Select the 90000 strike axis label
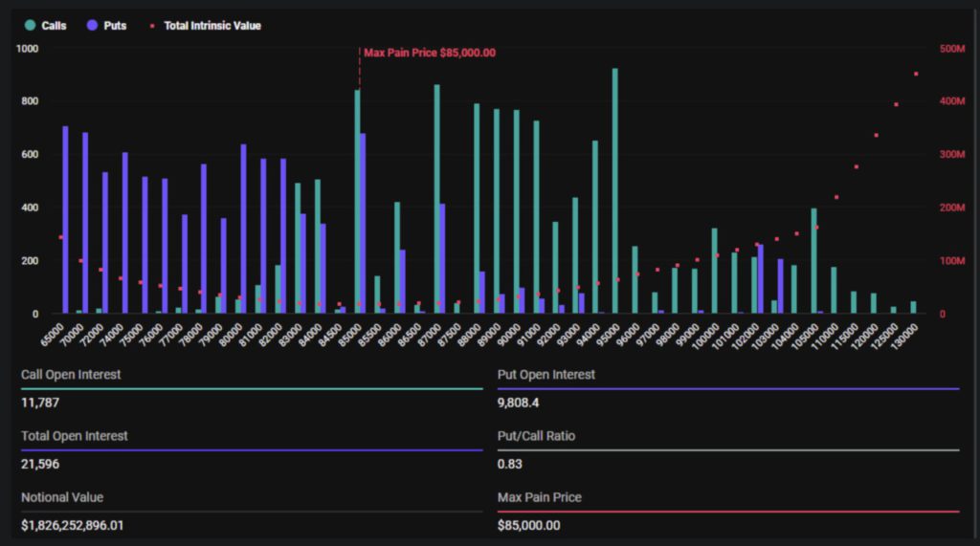 509,336
